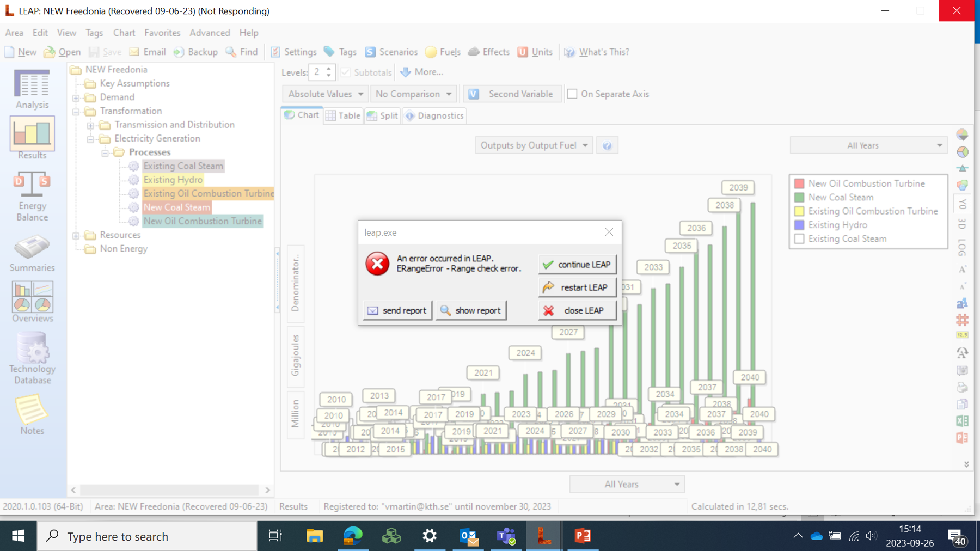
Task: Open the Overviews view
Action: (32, 302)
